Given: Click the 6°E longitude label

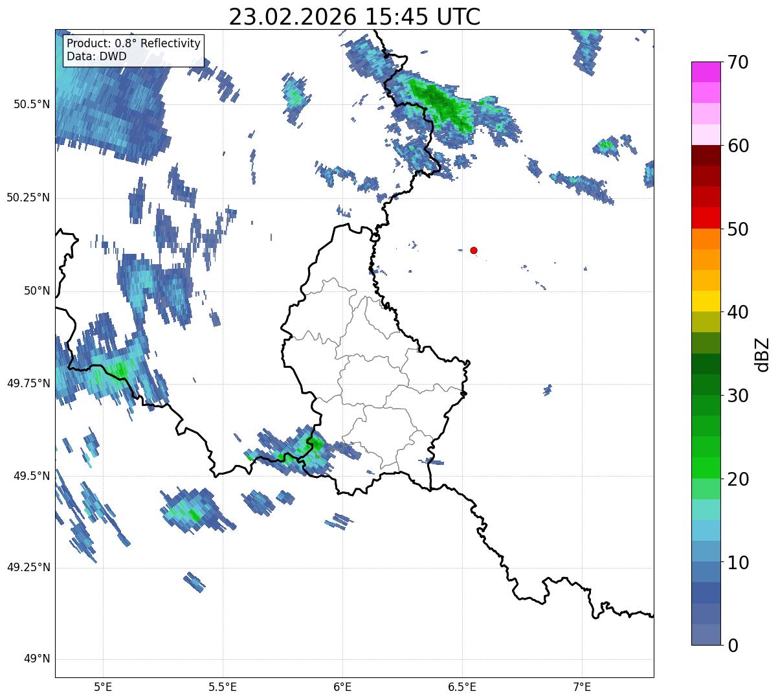Looking at the screenshot, I should coord(342,687).
